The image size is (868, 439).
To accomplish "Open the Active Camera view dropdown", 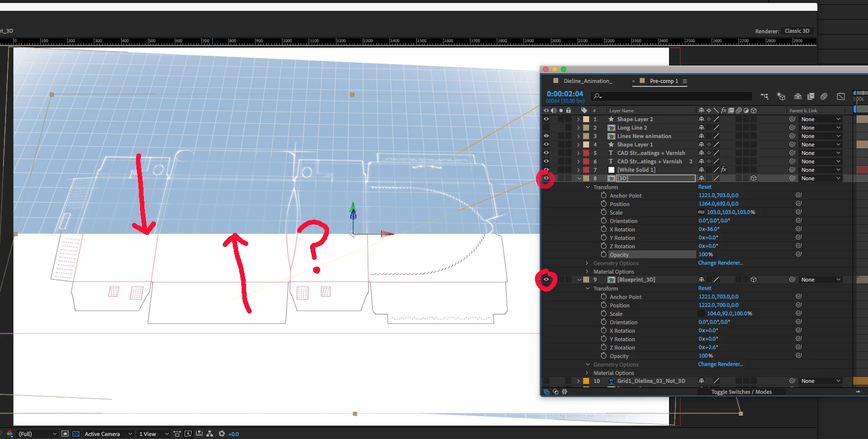I will pos(108,434).
